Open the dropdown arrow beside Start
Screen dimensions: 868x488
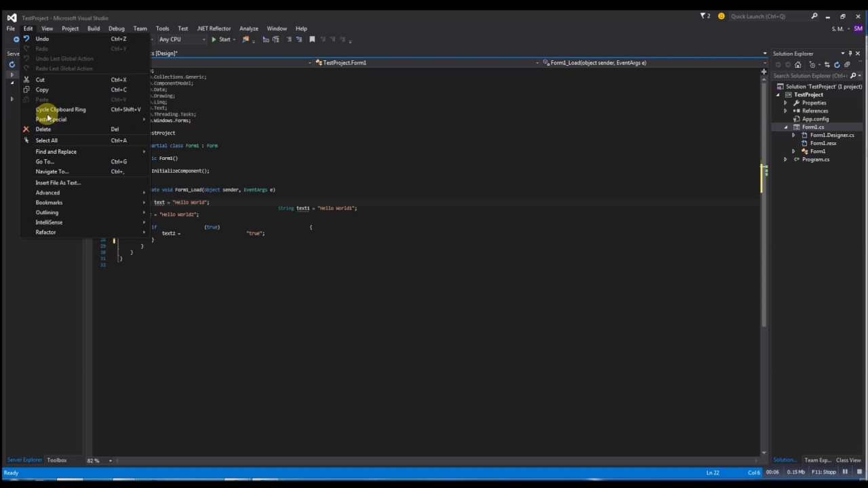coord(235,39)
